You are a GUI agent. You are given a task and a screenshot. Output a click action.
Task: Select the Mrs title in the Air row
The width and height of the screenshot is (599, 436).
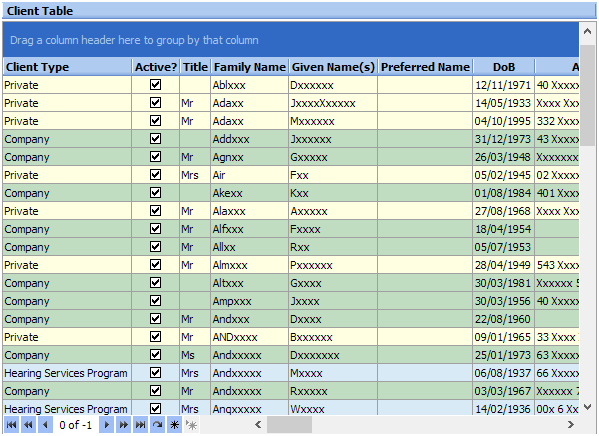(x=195, y=175)
